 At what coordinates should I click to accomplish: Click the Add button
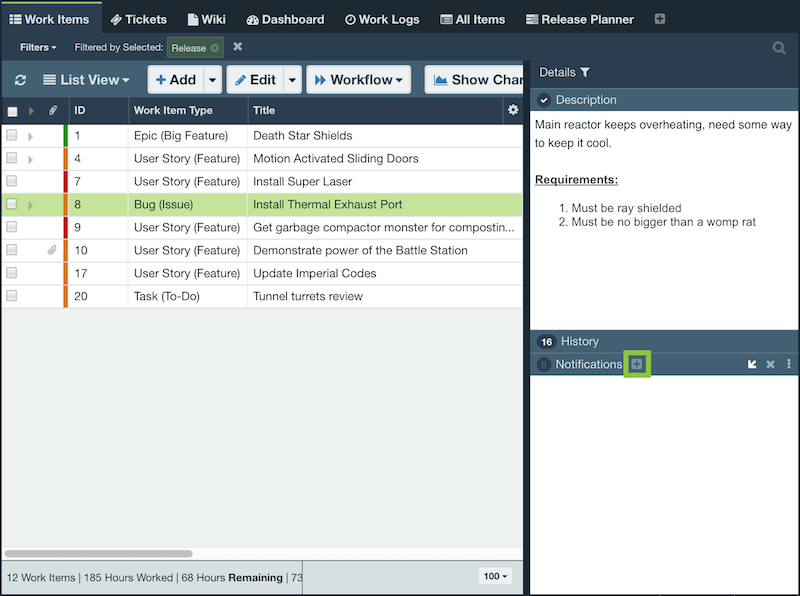tap(176, 80)
